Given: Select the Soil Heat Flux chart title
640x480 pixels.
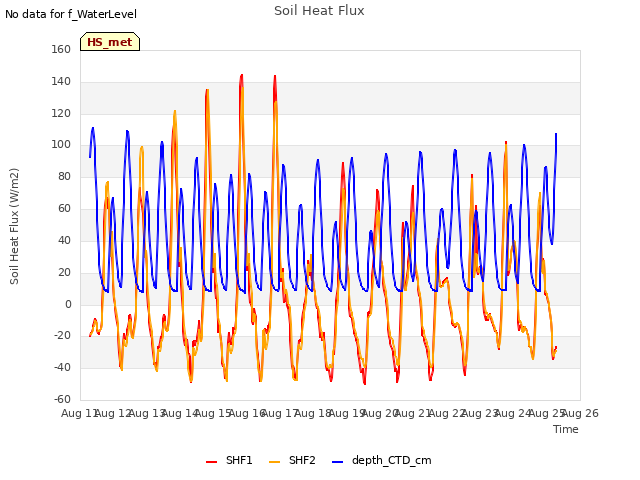Looking at the screenshot, I should click(x=319, y=11).
